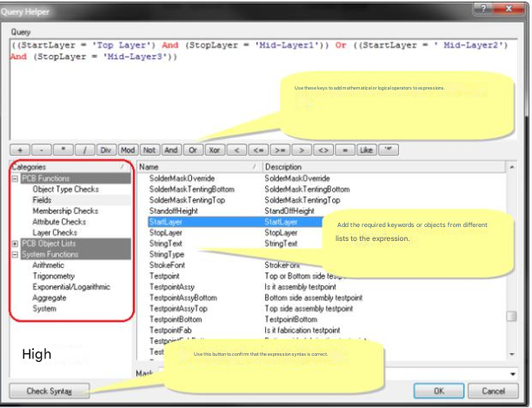This screenshot has height=408, width=532.
Task: Expand the PCB Object Lists category
Action: [15, 244]
